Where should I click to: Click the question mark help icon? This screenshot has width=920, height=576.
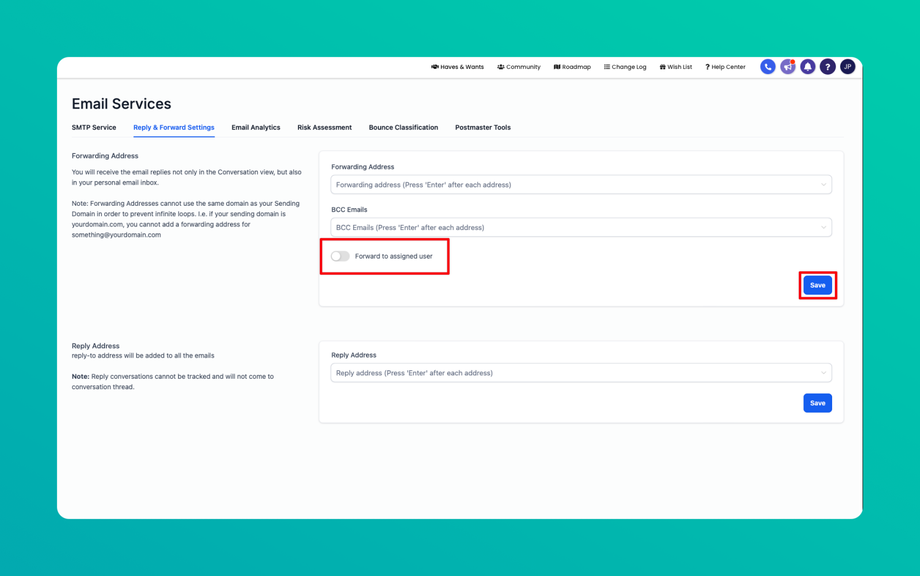pyautogui.click(x=827, y=67)
